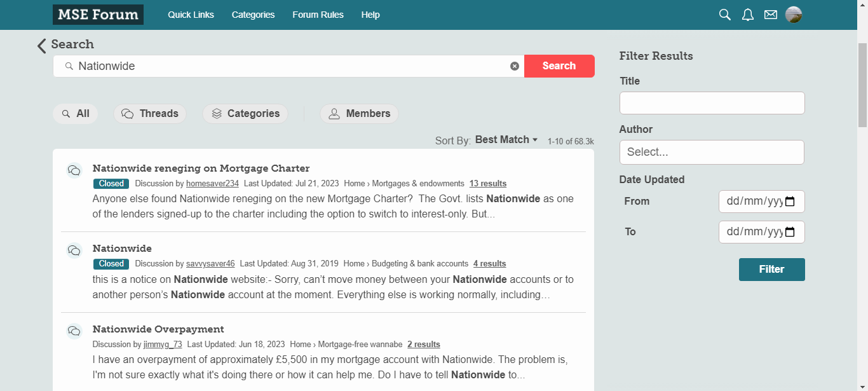Open the messages envelope icon
868x391 pixels.
coord(771,15)
